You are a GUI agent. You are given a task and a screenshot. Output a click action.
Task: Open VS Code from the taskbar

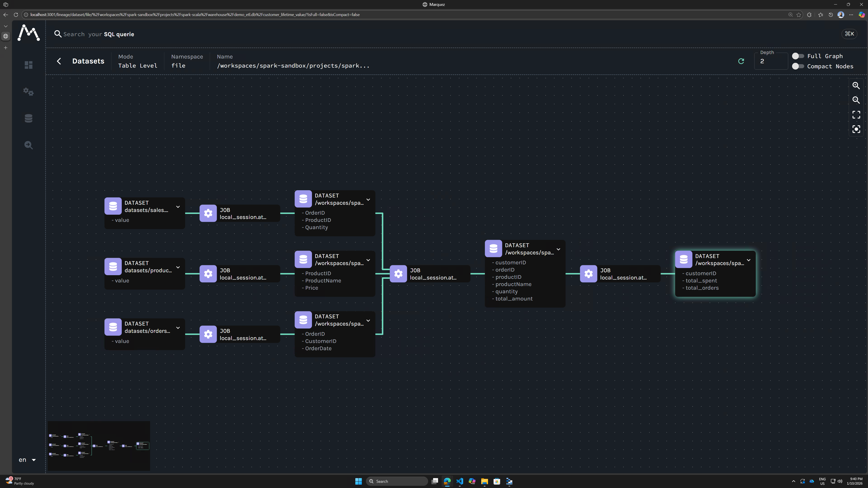point(460,481)
